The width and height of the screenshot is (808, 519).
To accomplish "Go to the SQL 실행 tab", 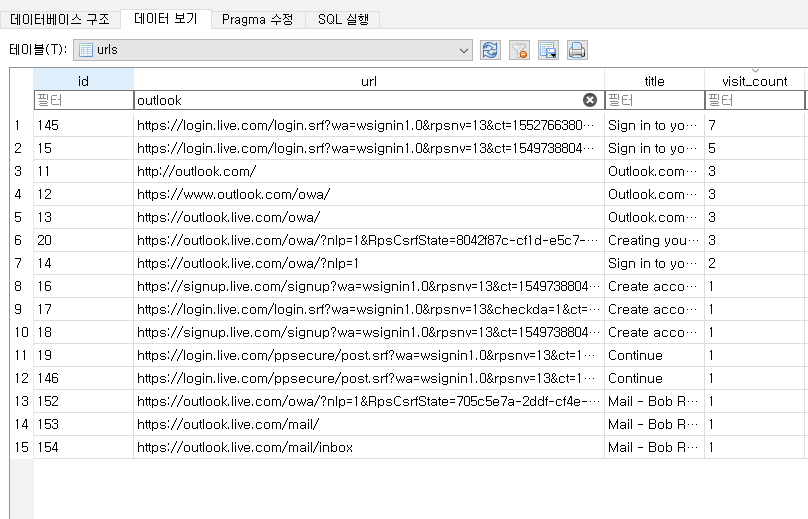I will pyautogui.click(x=343, y=20).
